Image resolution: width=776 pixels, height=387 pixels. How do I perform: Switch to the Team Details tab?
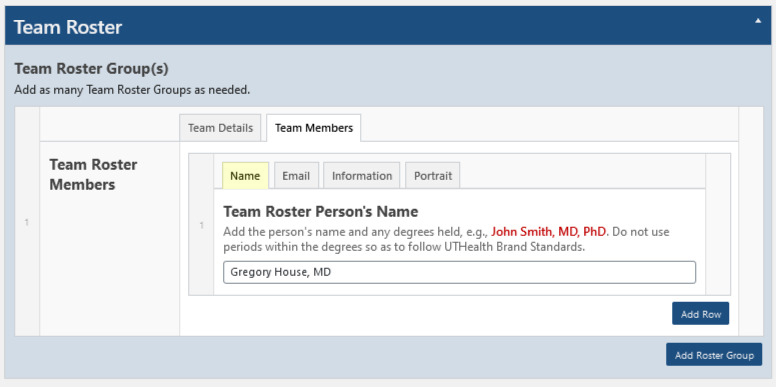click(x=220, y=128)
